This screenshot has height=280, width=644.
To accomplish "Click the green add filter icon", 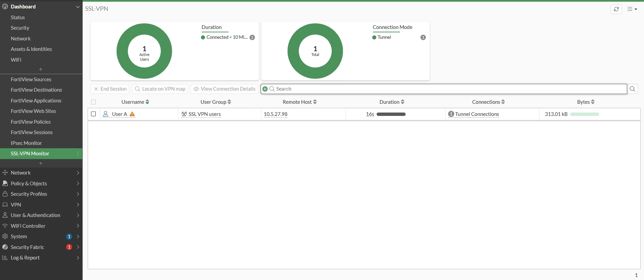I will tap(265, 89).
